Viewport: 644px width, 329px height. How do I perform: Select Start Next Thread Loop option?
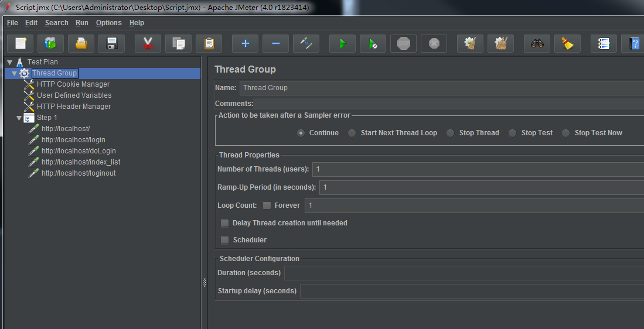coord(352,133)
